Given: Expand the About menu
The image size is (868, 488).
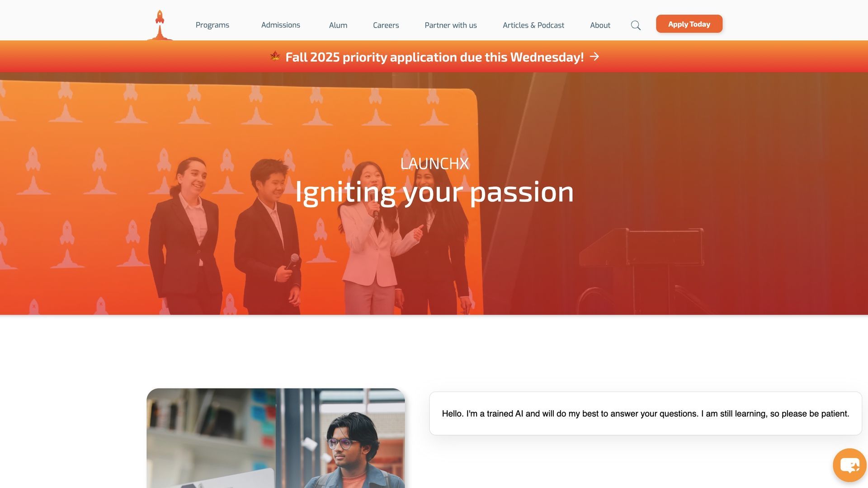Looking at the screenshot, I should (600, 25).
